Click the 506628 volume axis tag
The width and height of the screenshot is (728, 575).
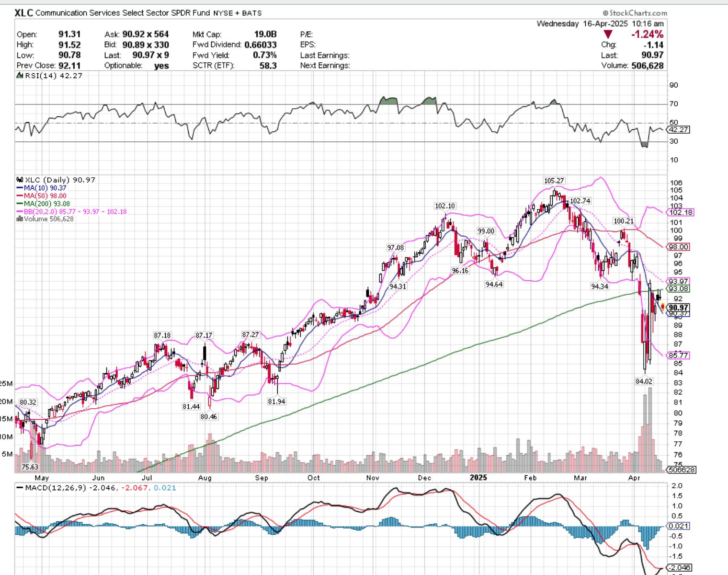680,470
